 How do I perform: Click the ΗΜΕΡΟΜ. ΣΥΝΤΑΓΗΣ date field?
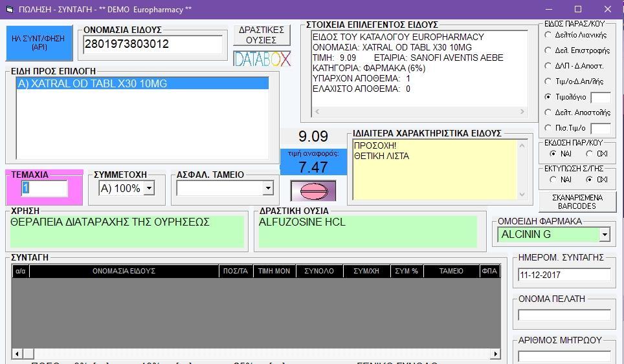pos(564,275)
